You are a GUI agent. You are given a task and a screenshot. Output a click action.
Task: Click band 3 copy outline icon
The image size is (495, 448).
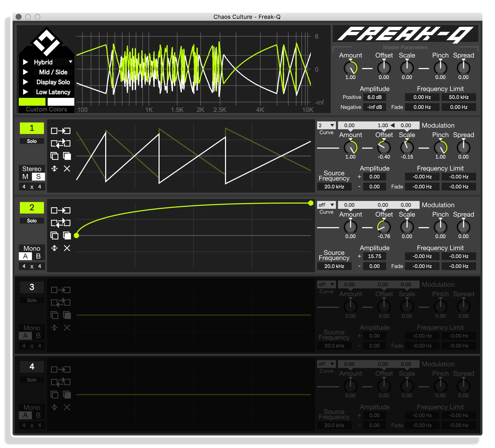point(54,315)
